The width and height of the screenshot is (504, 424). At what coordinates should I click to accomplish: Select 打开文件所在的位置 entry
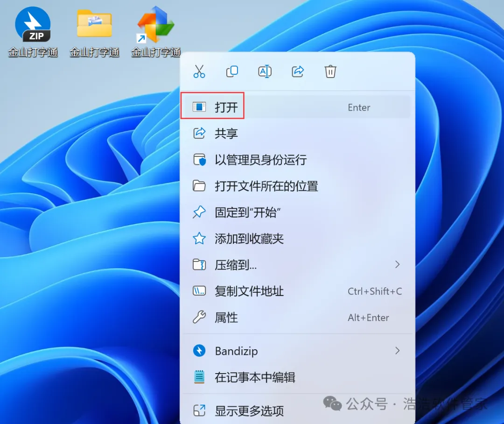(x=297, y=186)
